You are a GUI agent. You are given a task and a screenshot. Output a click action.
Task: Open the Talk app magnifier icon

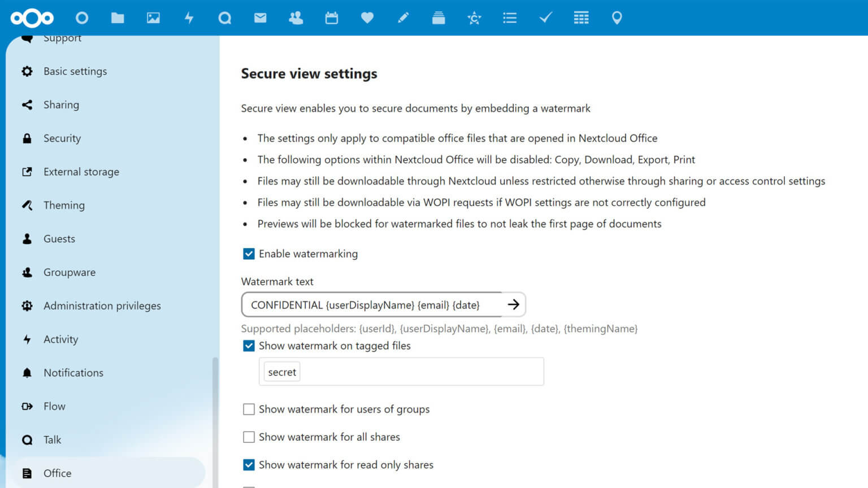click(x=225, y=18)
